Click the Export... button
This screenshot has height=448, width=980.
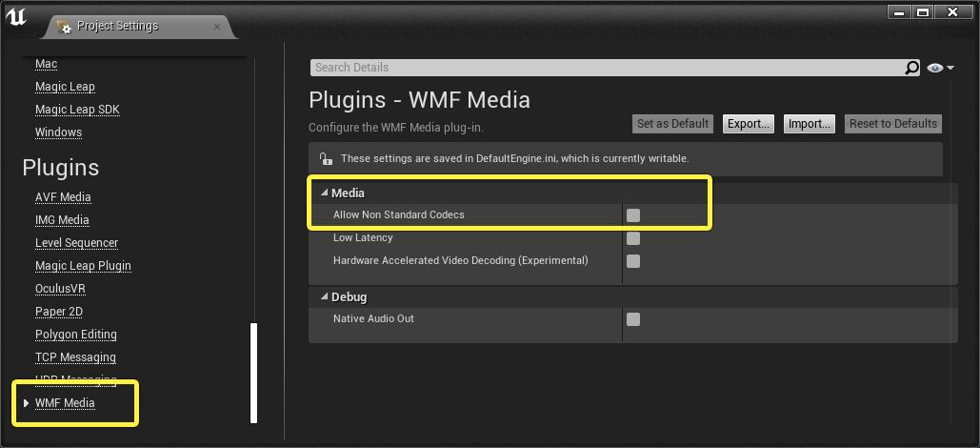(749, 123)
